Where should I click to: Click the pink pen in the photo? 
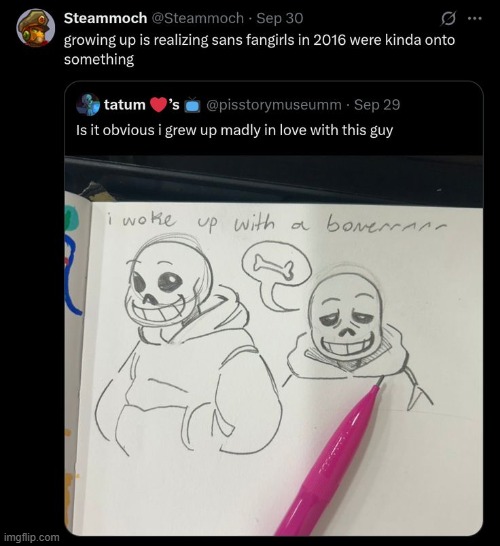coord(331,460)
